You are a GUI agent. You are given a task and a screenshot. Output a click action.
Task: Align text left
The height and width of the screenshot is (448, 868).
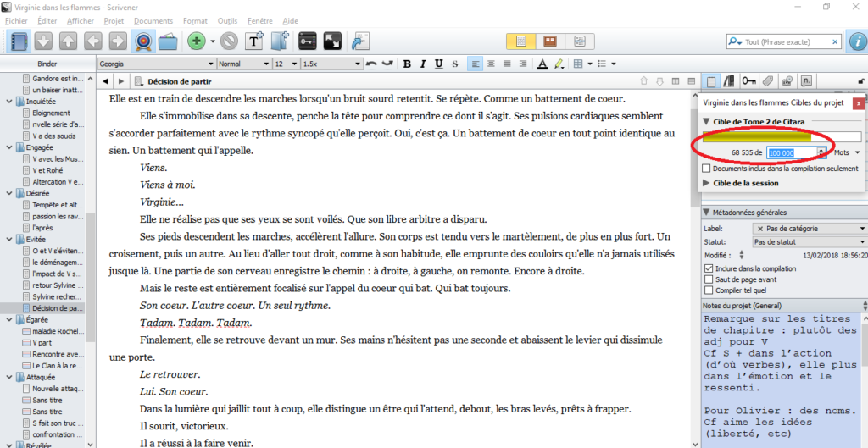475,64
